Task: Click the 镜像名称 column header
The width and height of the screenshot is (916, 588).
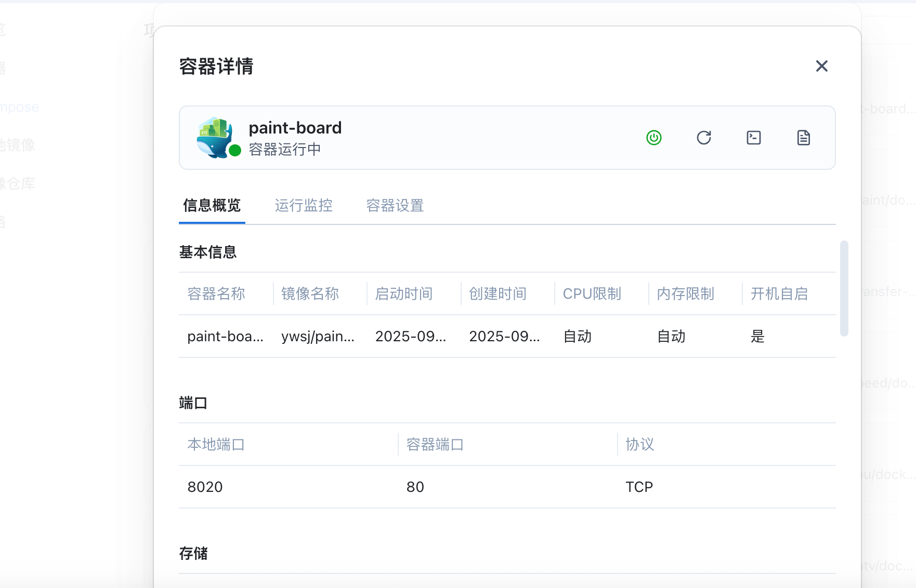Action: (x=310, y=294)
